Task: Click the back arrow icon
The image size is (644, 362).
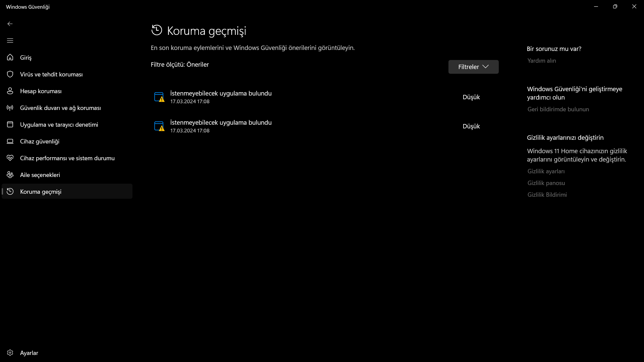Action: tap(10, 24)
